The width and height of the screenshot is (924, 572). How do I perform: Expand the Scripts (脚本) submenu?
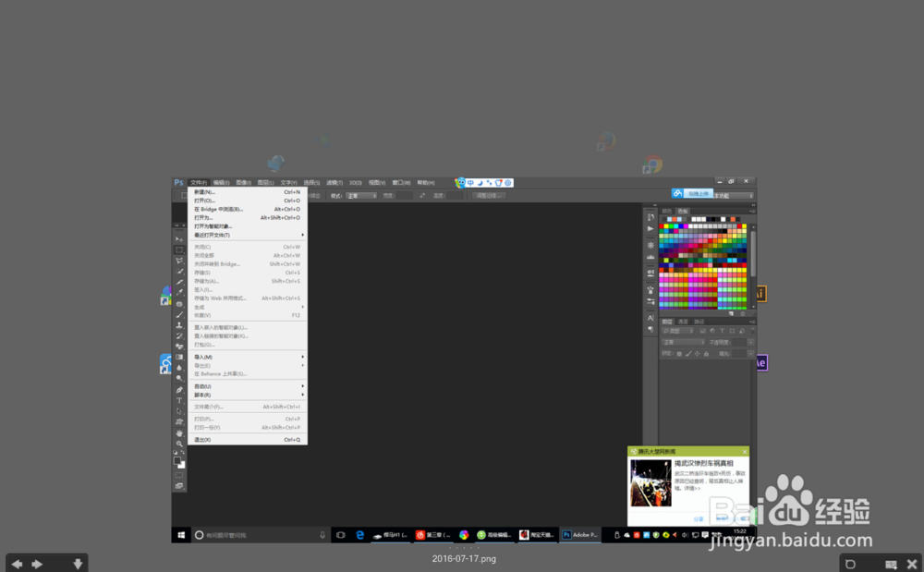pyautogui.click(x=248, y=395)
